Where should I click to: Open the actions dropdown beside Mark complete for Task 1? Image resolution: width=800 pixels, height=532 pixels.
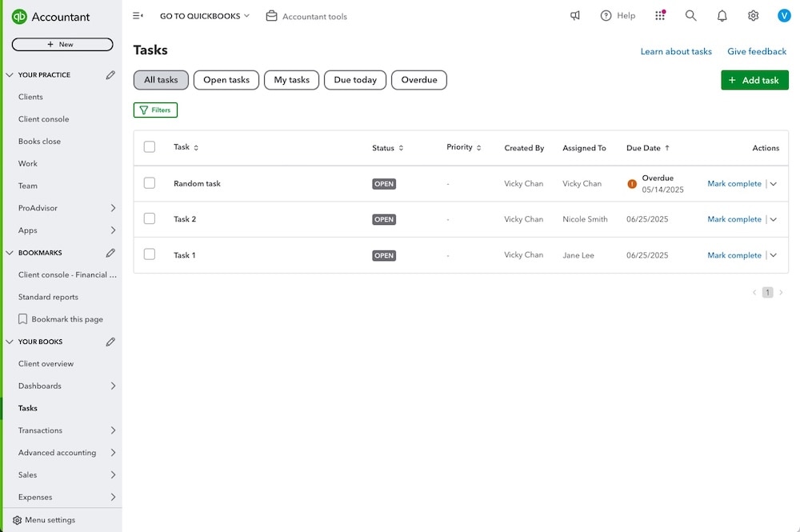click(773, 254)
